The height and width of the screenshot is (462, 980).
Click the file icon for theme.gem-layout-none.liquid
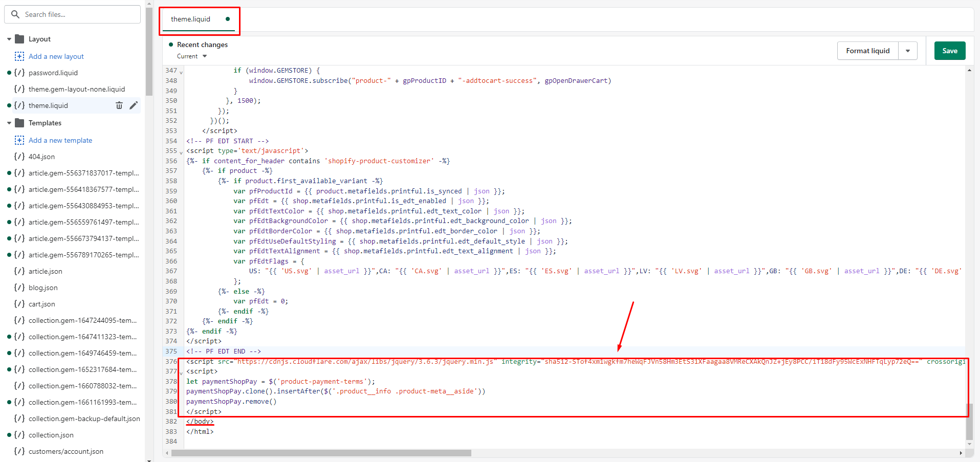pos(19,89)
